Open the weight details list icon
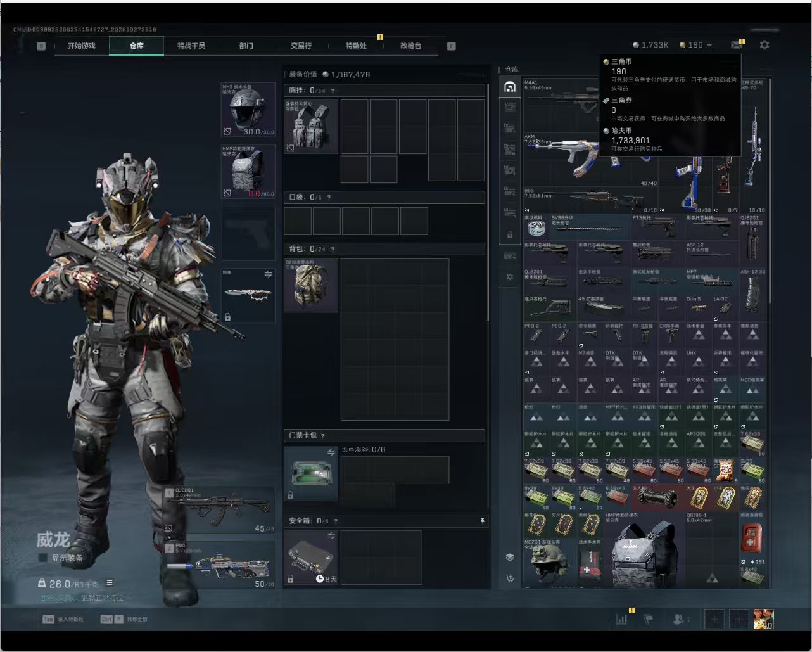This screenshot has height=652, width=812. tap(109, 583)
